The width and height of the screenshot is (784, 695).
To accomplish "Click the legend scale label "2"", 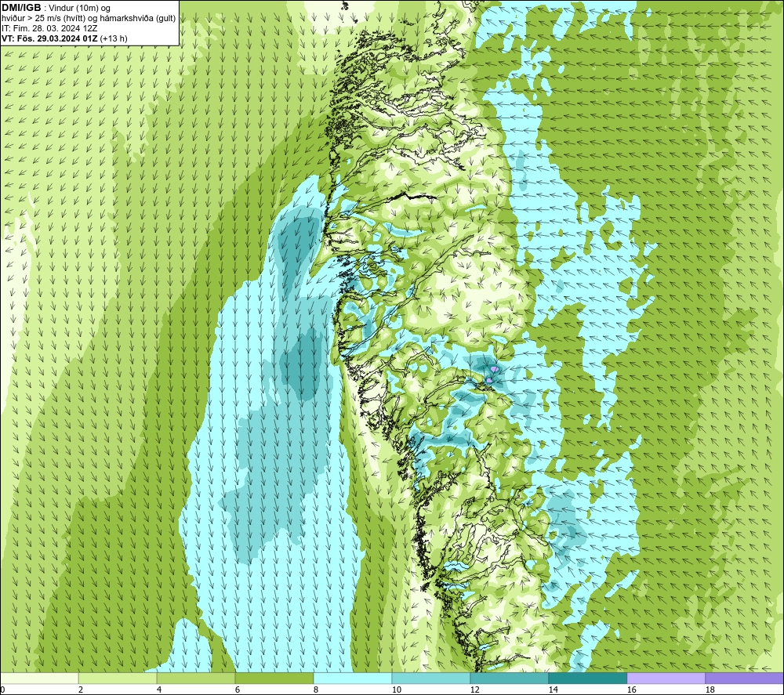I will pyautogui.click(x=81, y=690).
